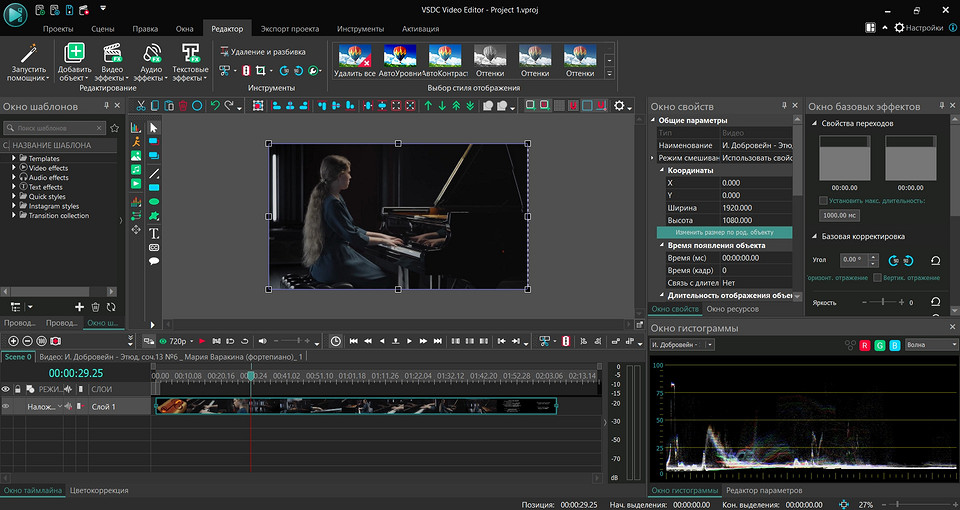Viewport: 960px width, 510px height.
Task: Open the Сцены (Scenes) menu tab
Action: [x=103, y=29]
